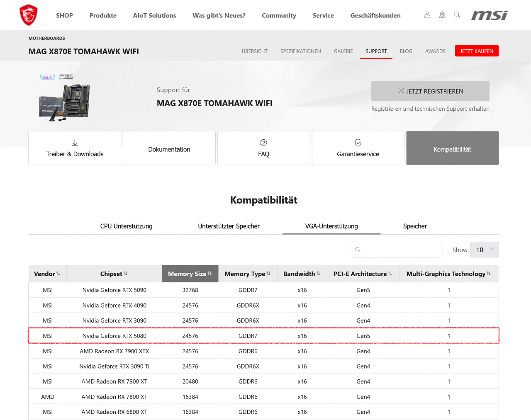This screenshot has width=531, height=420.
Task: Sort table by Chipset column arrows
Action: pos(126,274)
